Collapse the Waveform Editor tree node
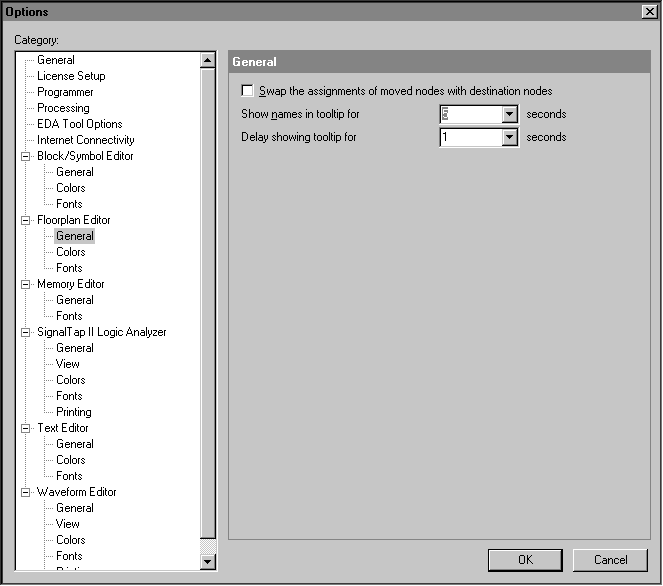Screen dimensions: 663x586 [26, 492]
